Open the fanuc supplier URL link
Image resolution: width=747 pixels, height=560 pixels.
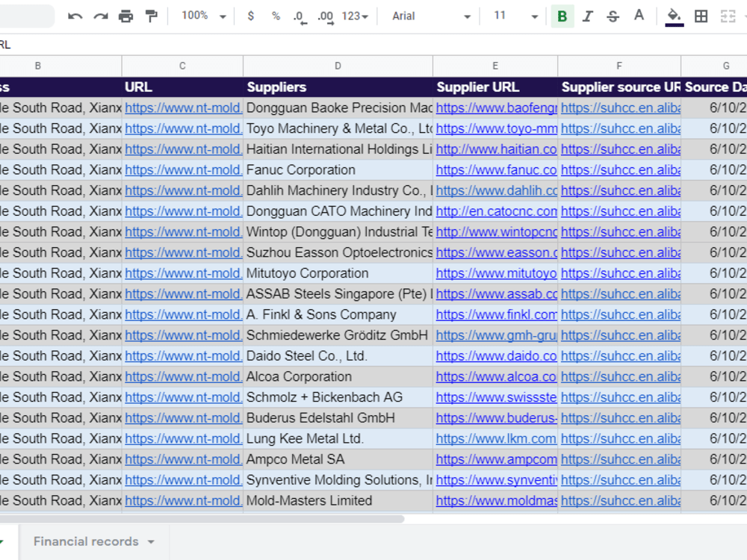pyautogui.click(x=496, y=170)
